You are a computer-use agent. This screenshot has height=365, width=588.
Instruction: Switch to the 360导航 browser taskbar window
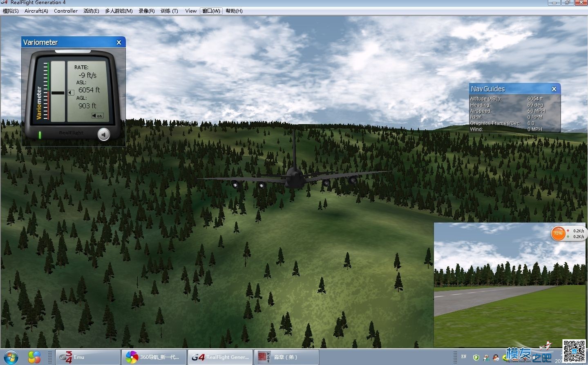point(154,357)
